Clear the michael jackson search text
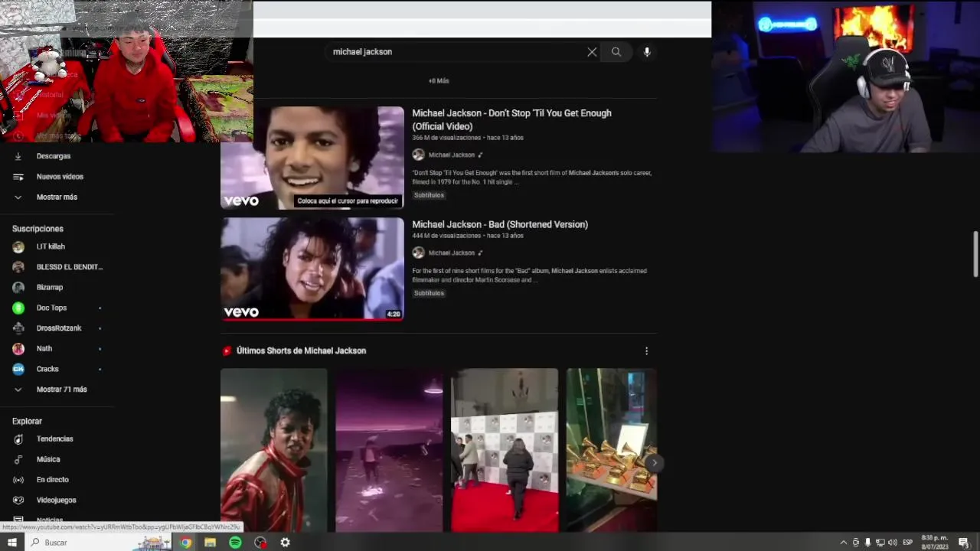The image size is (980, 551). point(592,52)
